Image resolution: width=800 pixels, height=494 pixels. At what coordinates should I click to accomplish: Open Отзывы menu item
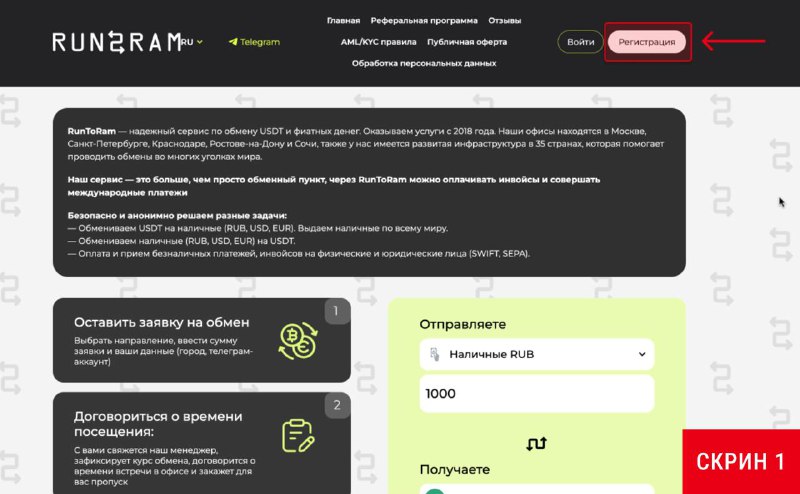point(505,20)
